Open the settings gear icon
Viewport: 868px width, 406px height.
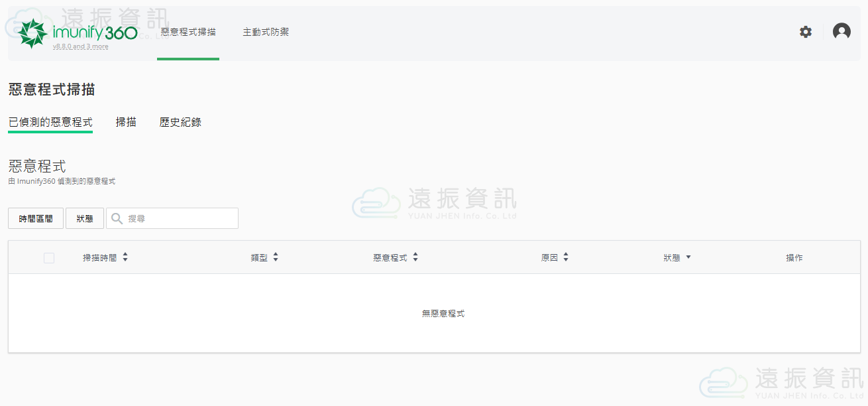(805, 32)
